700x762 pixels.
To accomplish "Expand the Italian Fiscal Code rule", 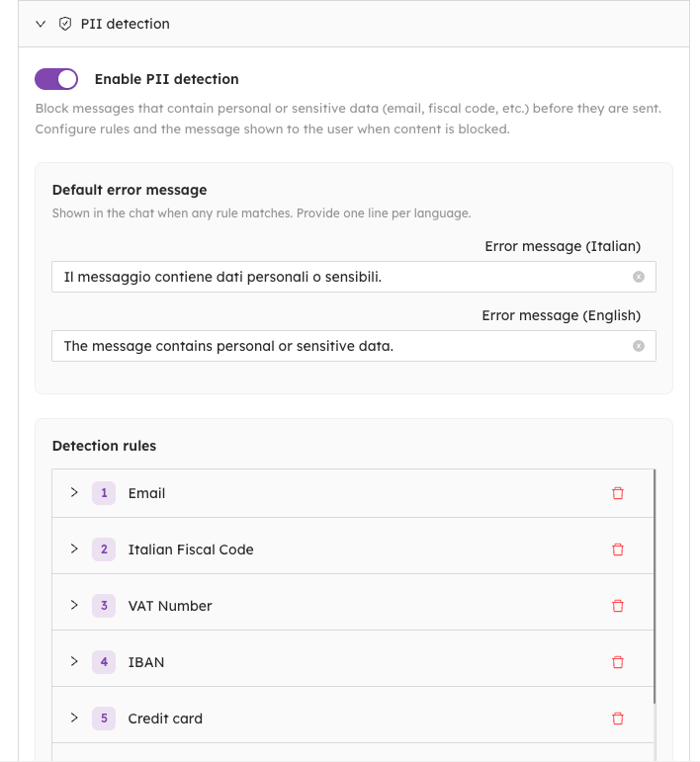I will click(74, 549).
